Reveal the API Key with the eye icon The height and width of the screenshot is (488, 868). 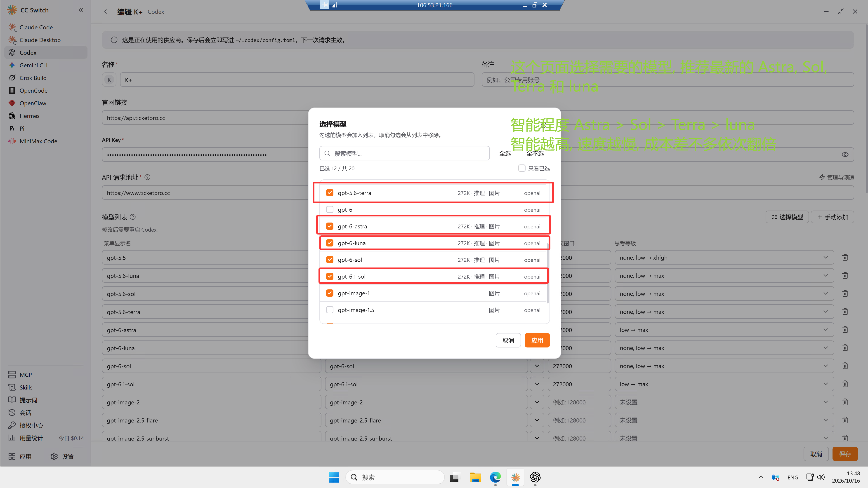click(845, 155)
